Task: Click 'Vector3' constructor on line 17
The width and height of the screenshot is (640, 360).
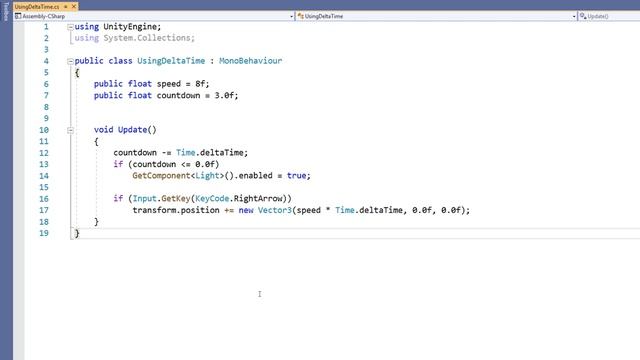Action: point(275,210)
